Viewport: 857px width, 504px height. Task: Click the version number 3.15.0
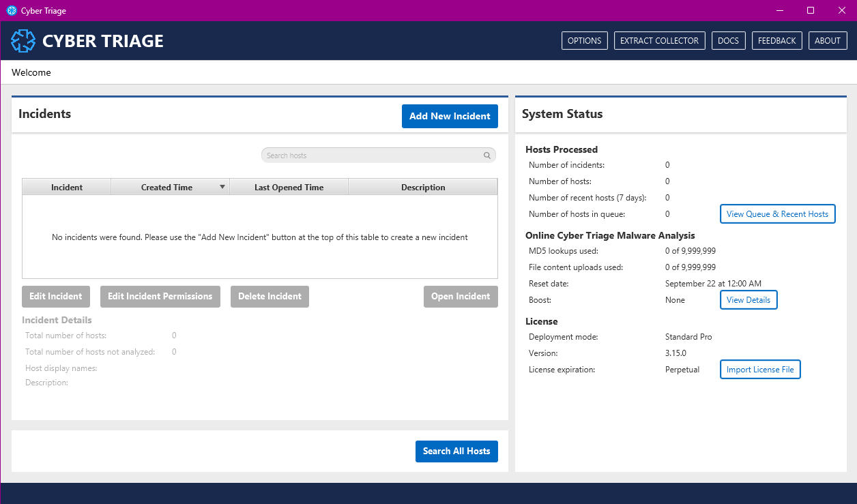coord(676,353)
